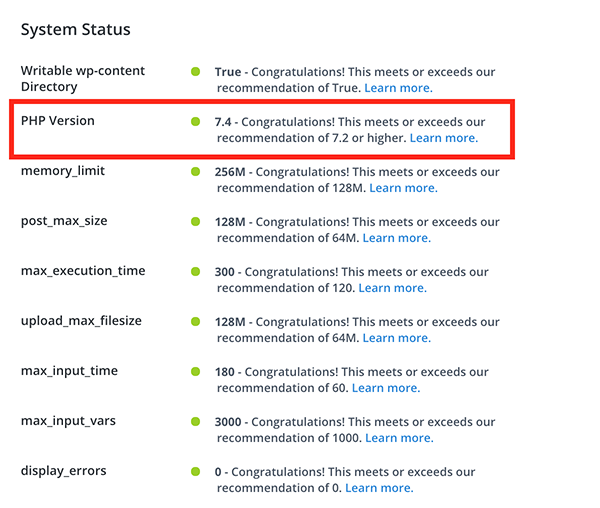Open Learn more link for PHP Version
600x508 pixels.
(x=444, y=138)
